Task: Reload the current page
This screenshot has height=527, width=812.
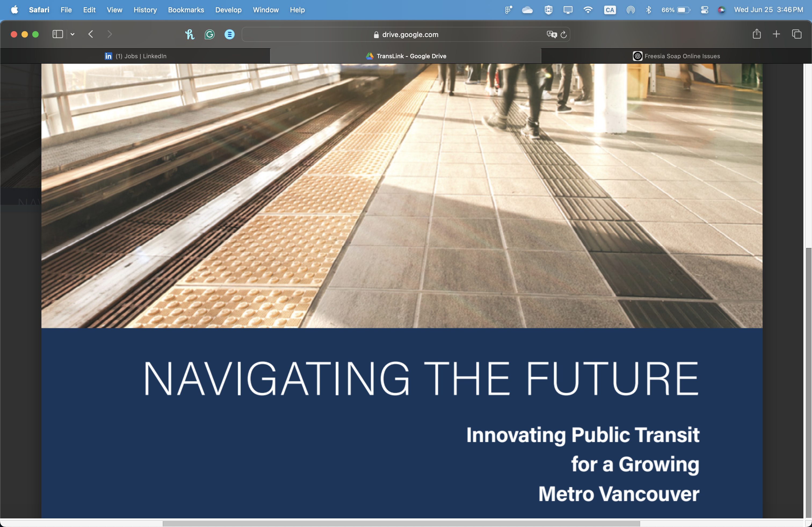Action: (564, 34)
